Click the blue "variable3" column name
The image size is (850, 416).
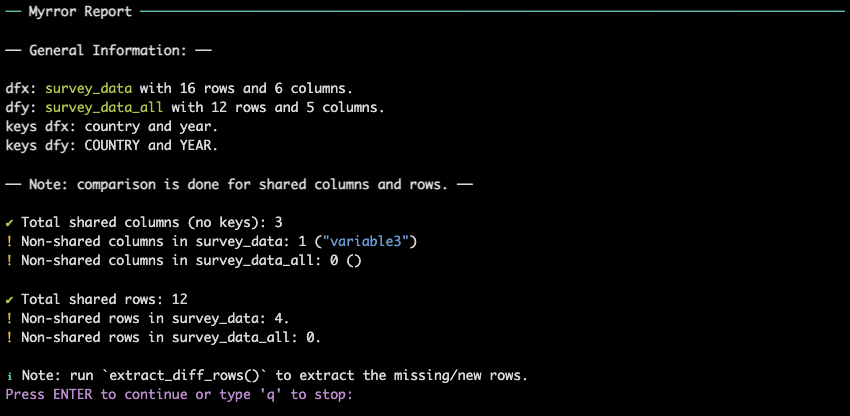pos(364,241)
